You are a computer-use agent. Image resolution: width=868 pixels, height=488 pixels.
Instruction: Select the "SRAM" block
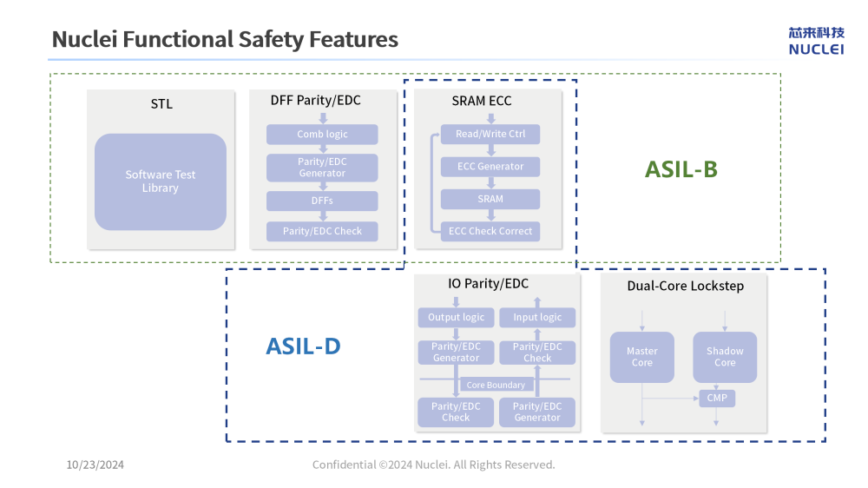tap(490, 199)
